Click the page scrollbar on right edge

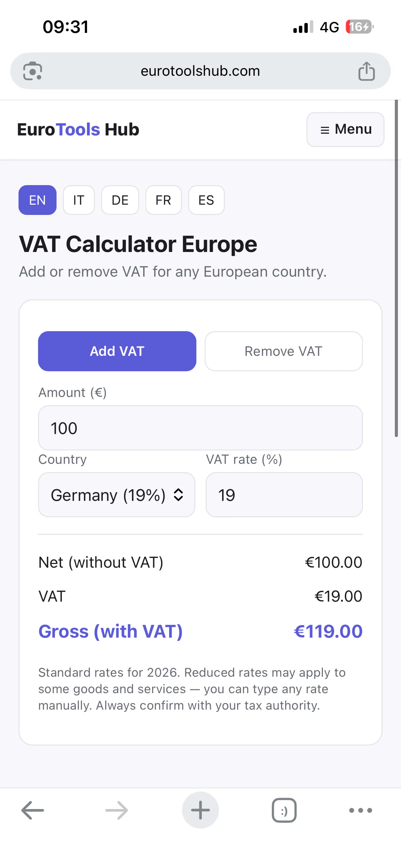tap(397, 268)
